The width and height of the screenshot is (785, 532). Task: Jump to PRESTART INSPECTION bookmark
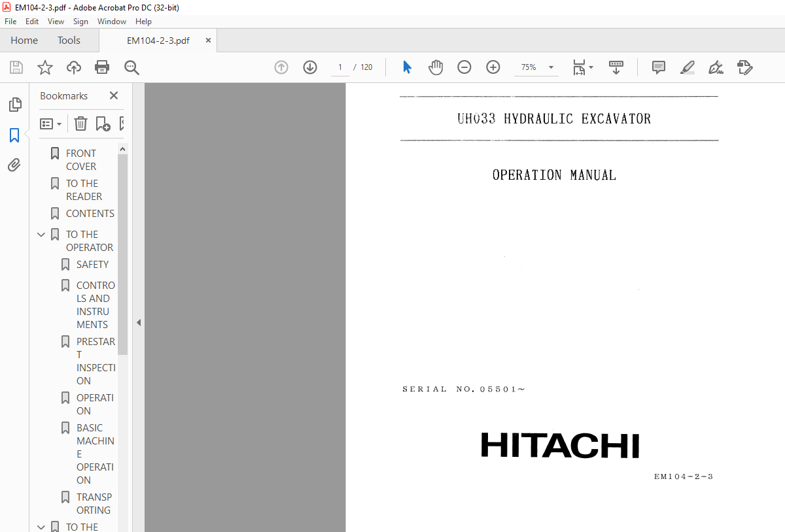(x=96, y=361)
